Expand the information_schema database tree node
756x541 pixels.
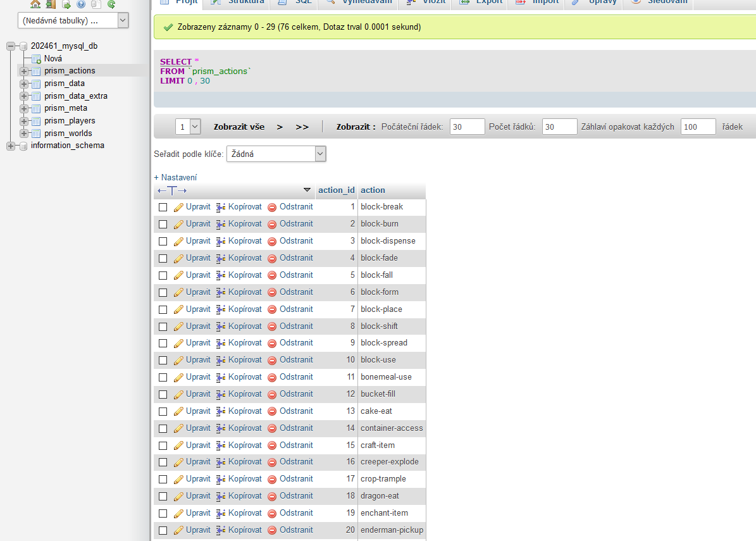coord(11,146)
